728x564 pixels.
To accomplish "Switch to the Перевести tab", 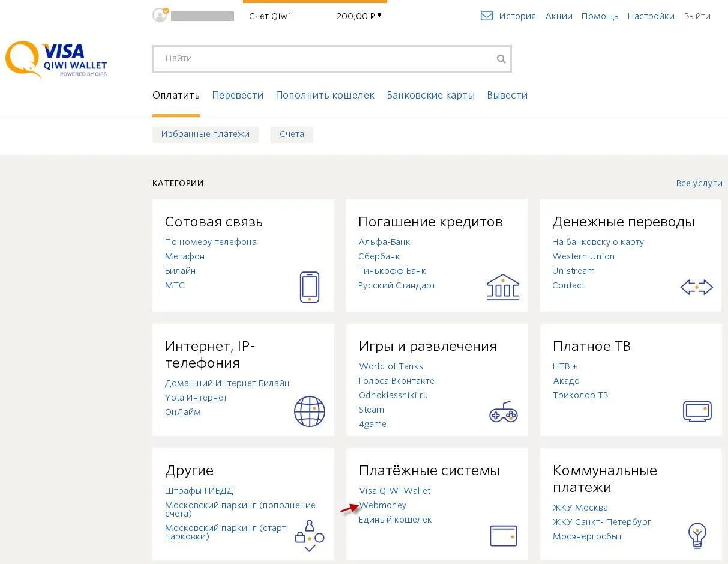I will [238, 95].
